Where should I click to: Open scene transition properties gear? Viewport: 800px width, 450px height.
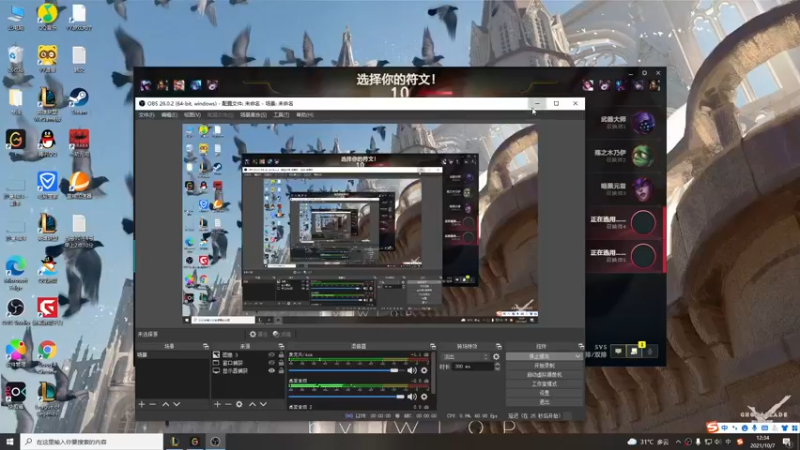click(x=496, y=357)
